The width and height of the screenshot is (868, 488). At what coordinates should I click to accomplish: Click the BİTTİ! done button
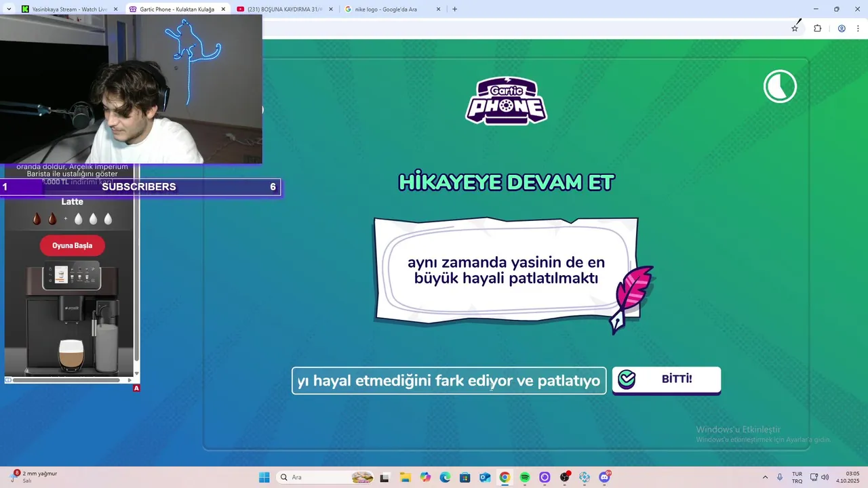click(666, 380)
